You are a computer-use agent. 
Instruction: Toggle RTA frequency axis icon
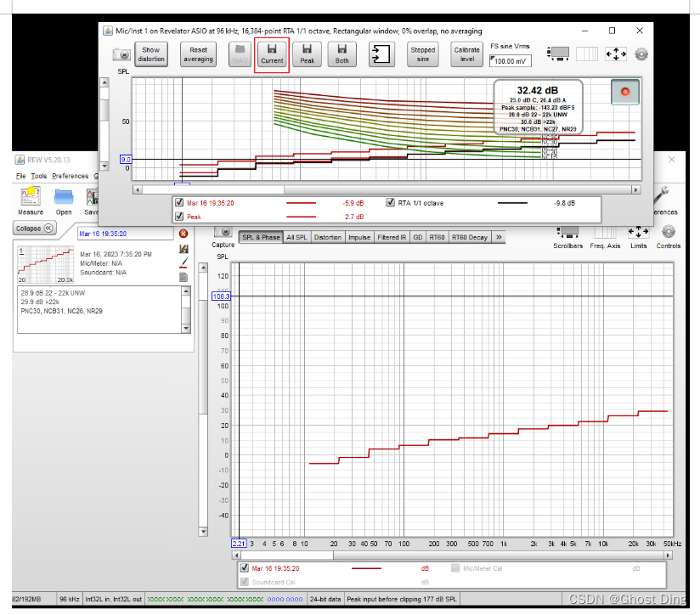(587, 54)
